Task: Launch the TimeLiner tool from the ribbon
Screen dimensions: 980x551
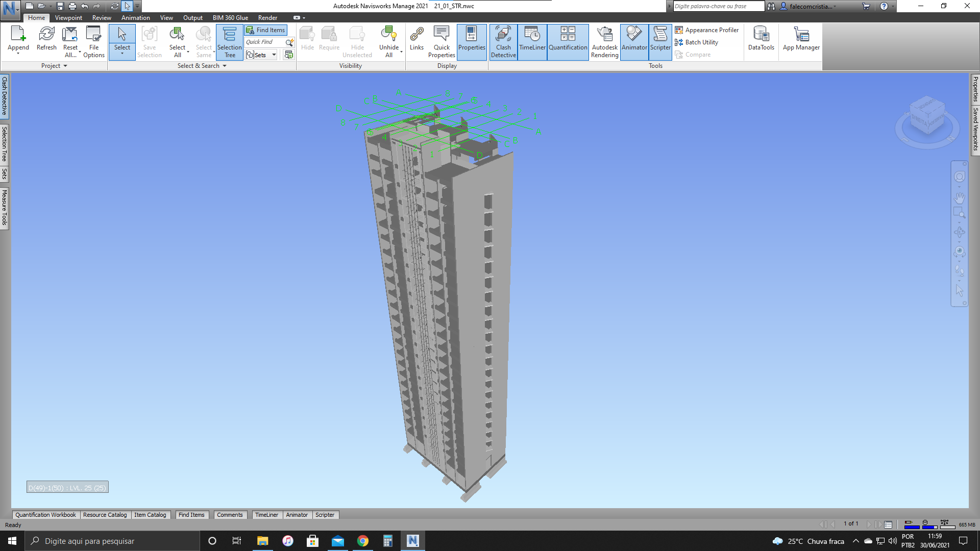Action: tap(532, 42)
